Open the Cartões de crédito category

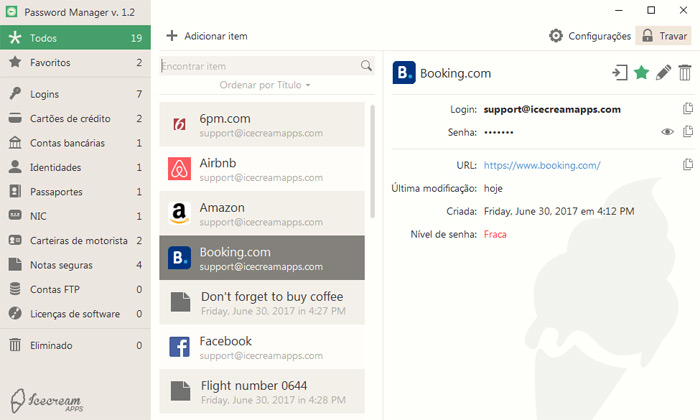pos(75,119)
